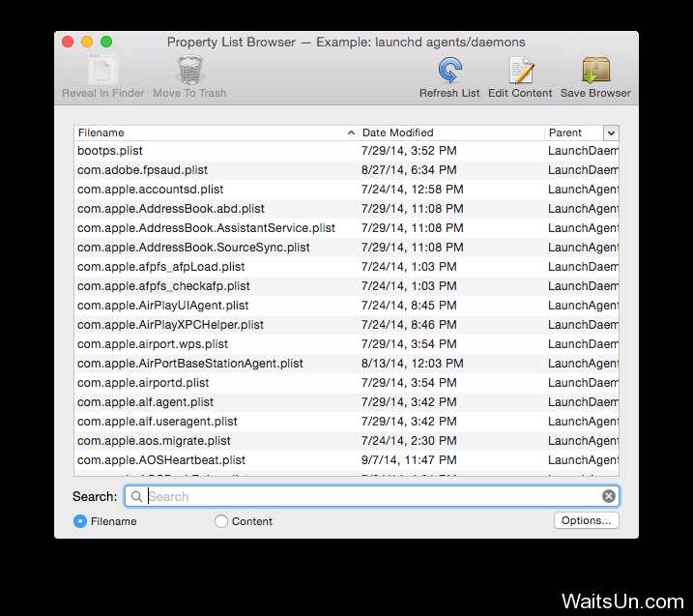693x616 pixels.
Task: Clear search with the X icon
Action: click(608, 496)
